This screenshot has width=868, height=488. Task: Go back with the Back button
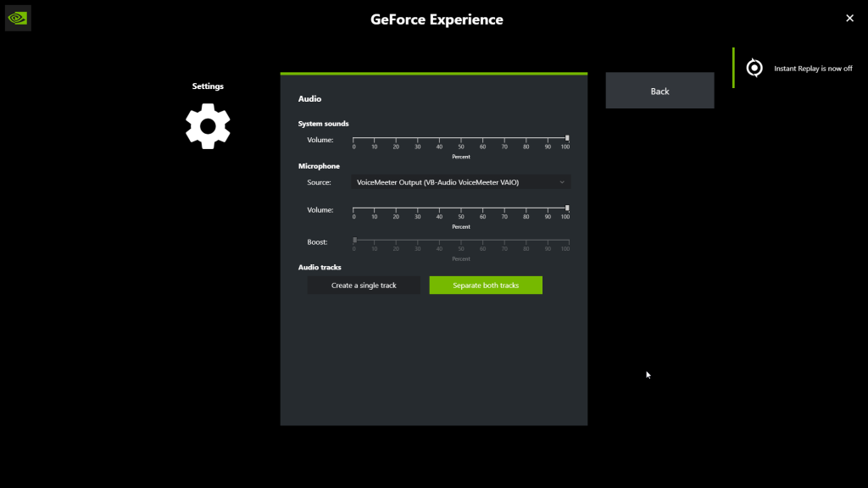click(x=659, y=91)
